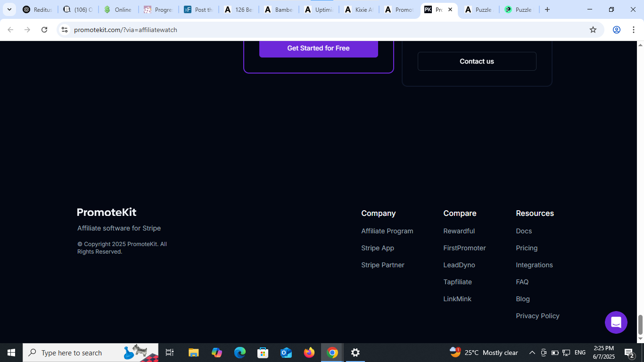Viewport: 644px width, 362px height.
Task: Click the scrollbar down arrow
Action: tap(640, 339)
